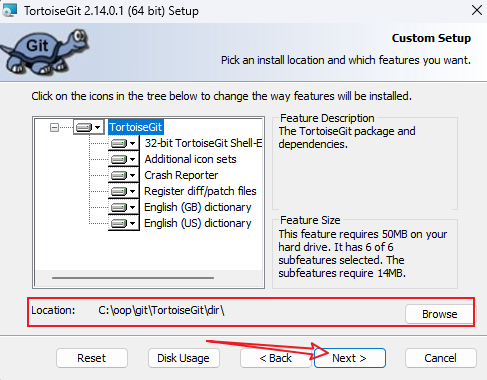Image resolution: width=487 pixels, height=380 pixels.
Task: Click the horizontal scrollbar of the feature tree
Action: [x=133, y=277]
